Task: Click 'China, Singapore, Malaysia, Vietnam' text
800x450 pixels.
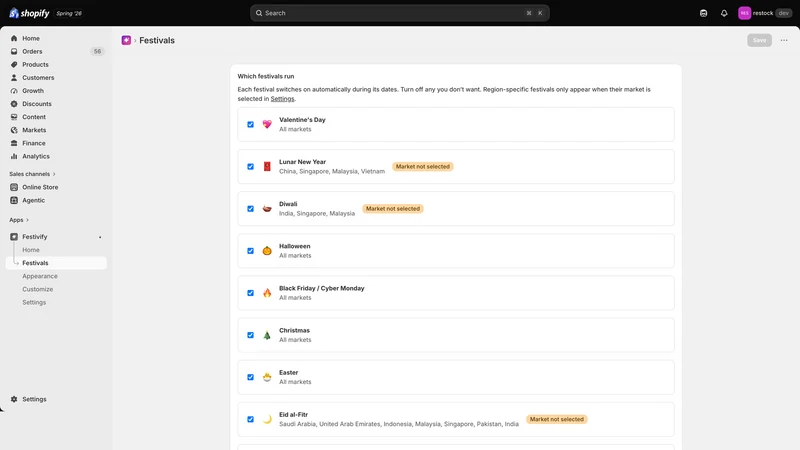Action: coord(332,171)
